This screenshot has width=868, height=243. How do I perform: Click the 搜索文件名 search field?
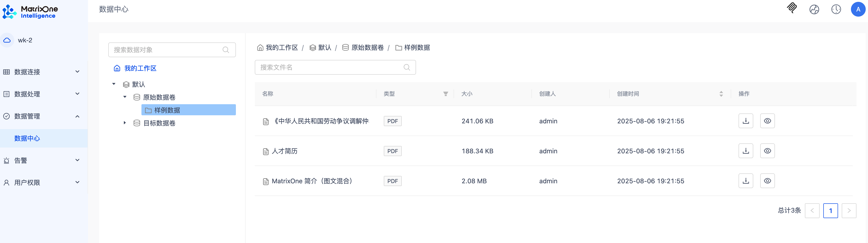pos(330,67)
